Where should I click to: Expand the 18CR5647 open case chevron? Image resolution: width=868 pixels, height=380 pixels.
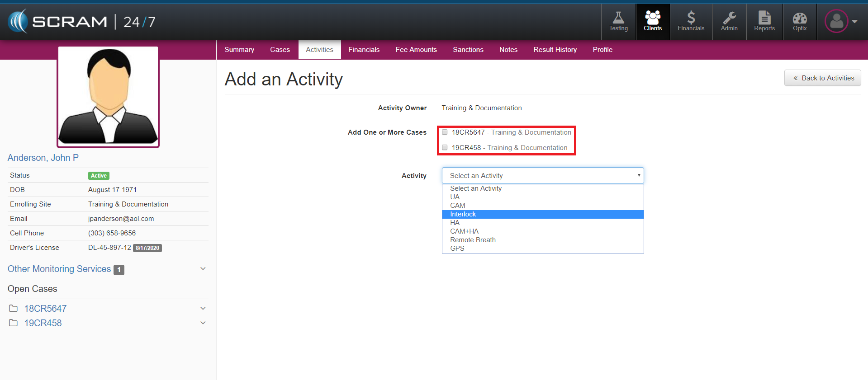(203, 309)
